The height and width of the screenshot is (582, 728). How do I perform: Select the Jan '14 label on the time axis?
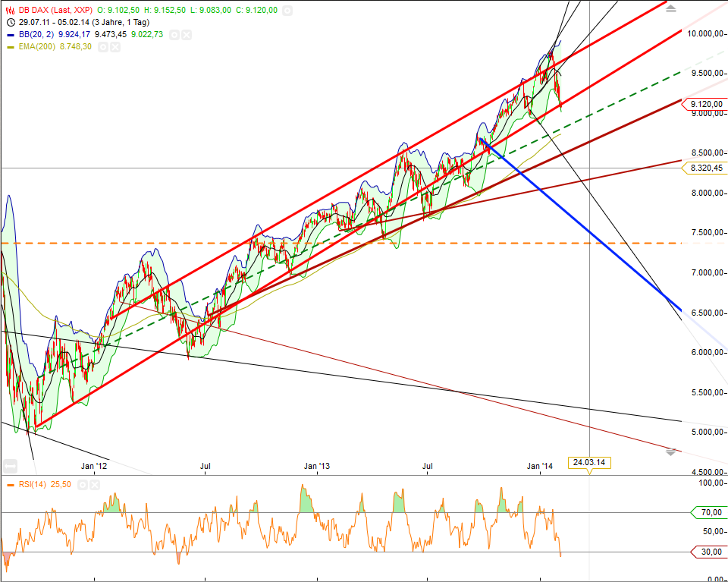(541, 465)
